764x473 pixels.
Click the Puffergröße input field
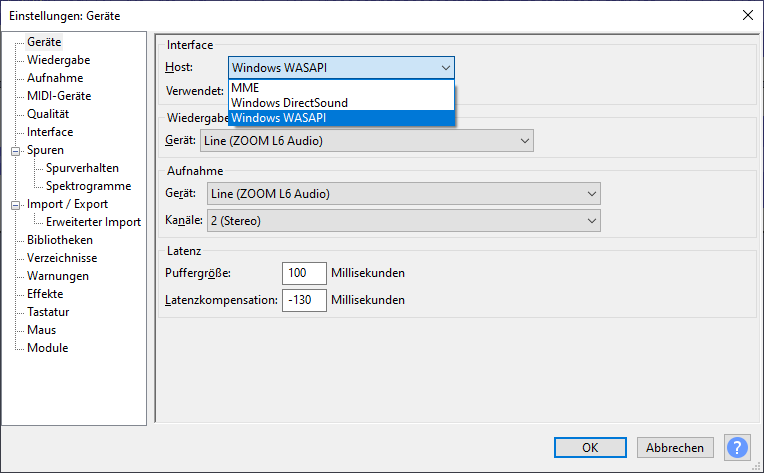pos(304,273)
